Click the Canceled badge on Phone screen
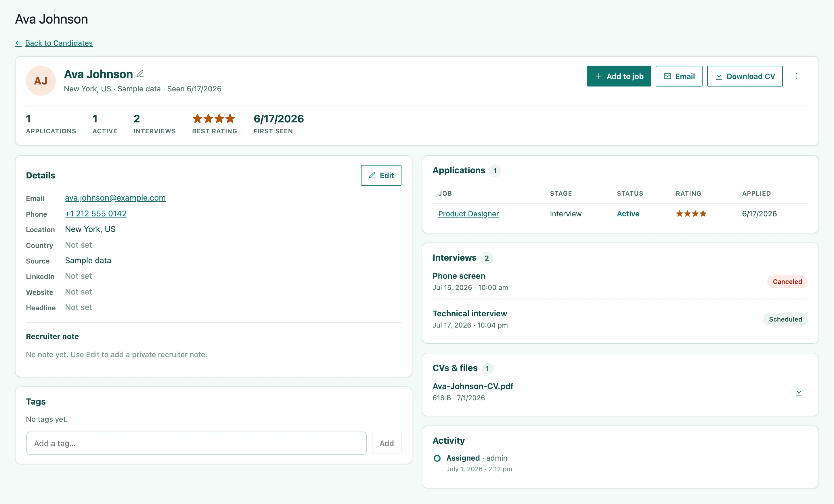 (787, 282)
